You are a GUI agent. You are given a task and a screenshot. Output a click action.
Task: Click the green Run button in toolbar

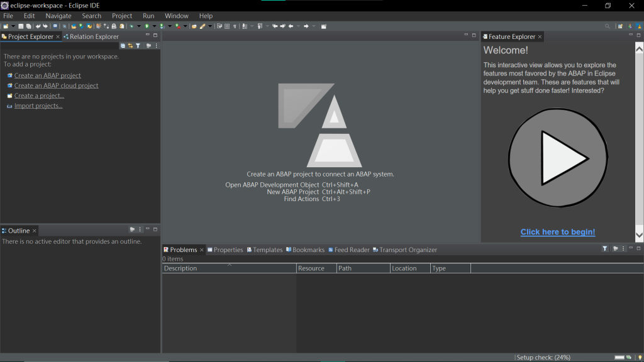[x=147, y=26]
